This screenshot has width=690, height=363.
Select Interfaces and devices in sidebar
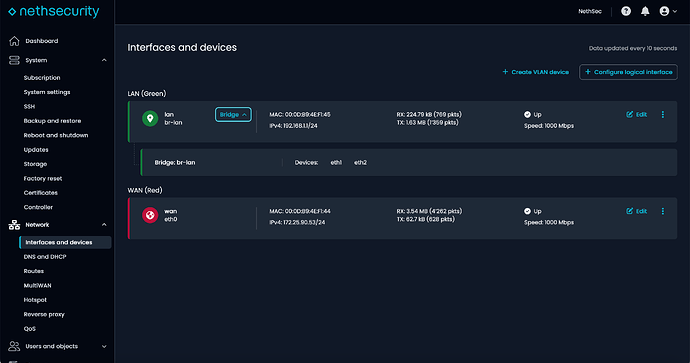coord(65,242)
